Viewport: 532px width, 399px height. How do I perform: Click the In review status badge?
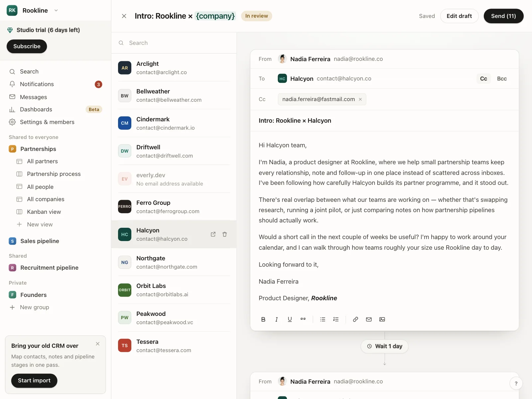click(256, 16)
